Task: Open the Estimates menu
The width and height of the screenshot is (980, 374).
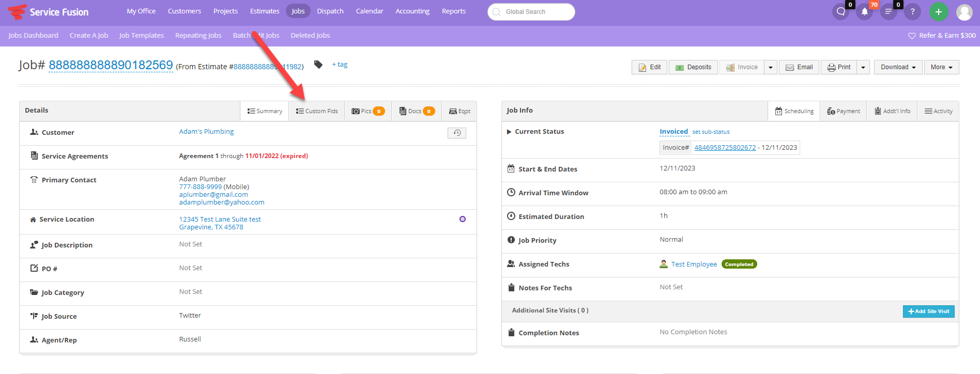Action: 265,11
